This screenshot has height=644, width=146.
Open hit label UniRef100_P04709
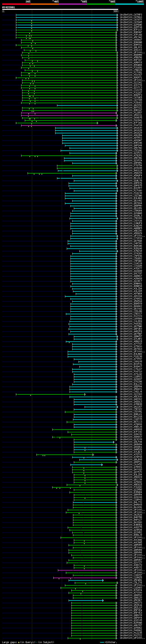click(131, 125)
